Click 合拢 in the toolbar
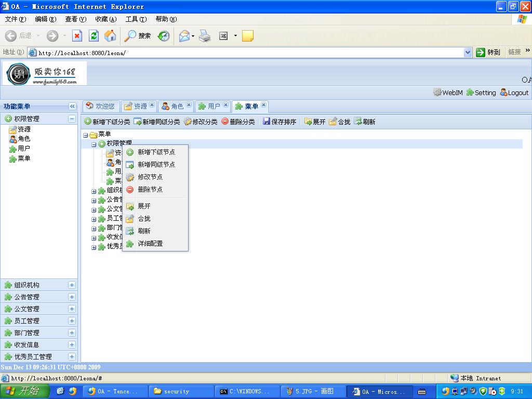532x399 pixels. click(340, 122)
